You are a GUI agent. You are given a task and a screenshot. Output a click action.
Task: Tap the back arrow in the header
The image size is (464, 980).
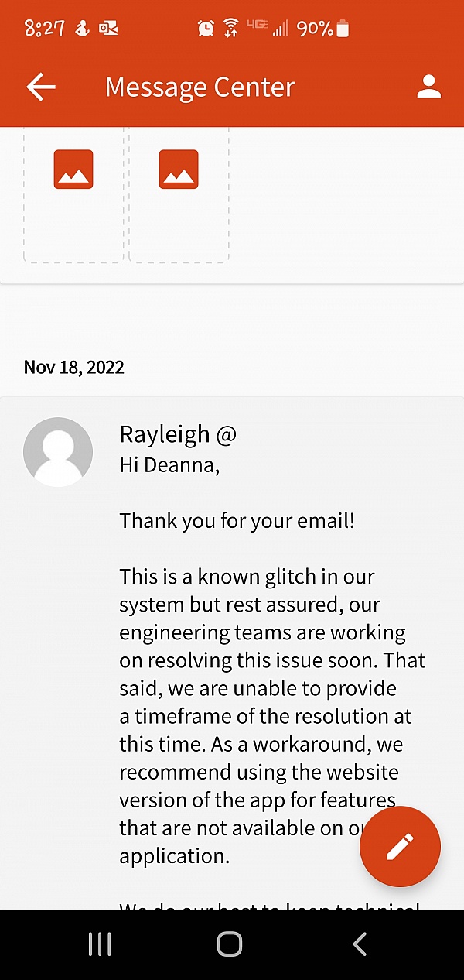(41, 87)
